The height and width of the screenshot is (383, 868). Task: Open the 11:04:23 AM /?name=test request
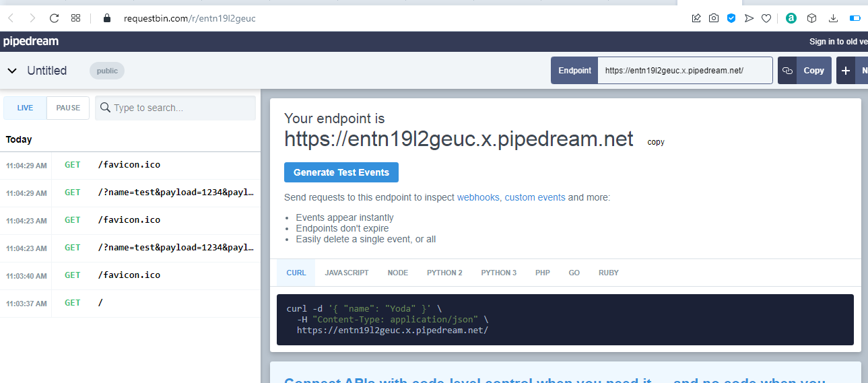(x=130, y=248)
